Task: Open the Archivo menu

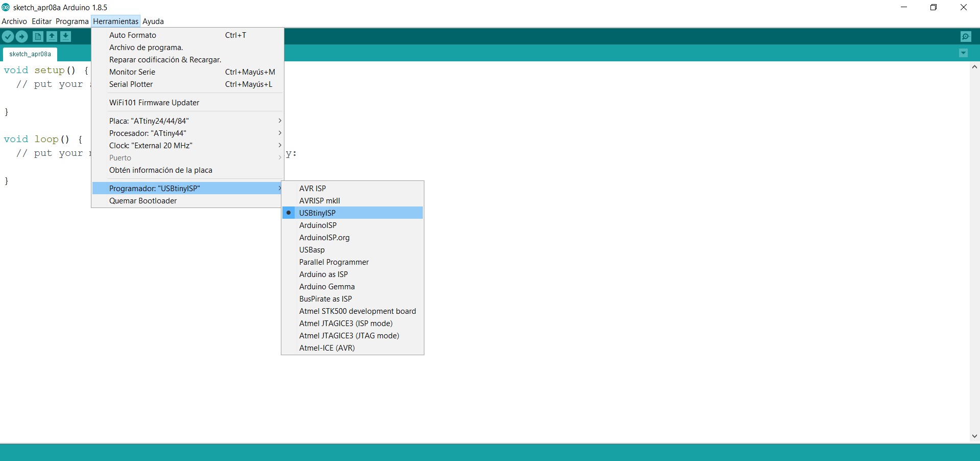Action: tap(14, 21)
